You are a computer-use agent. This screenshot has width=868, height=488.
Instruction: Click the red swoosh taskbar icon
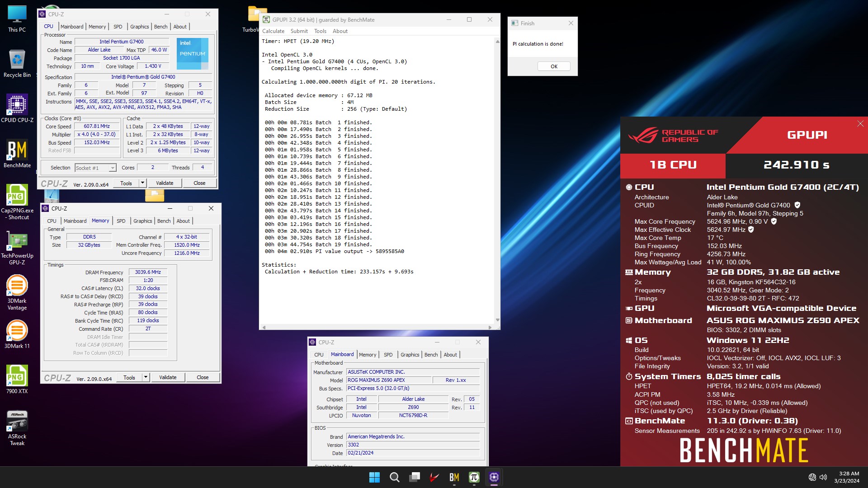pyautogui.click(x=434, y=477)
